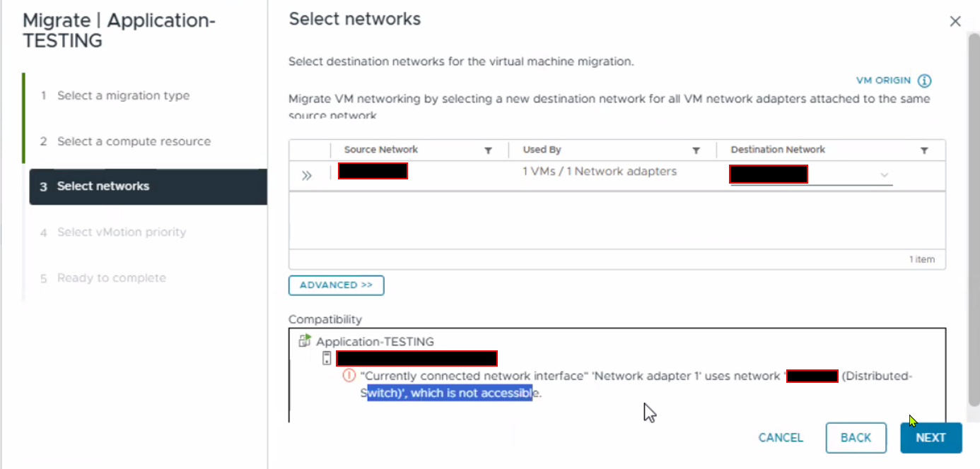Click the red error warning icon
Viewport: 980px width, 469px height.
(349, 376)
